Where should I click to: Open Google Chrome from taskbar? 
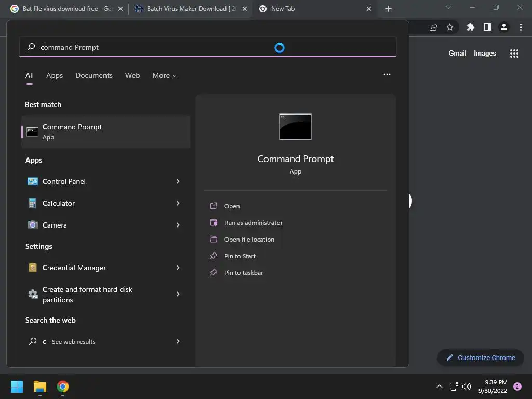[x=63, y=387]
